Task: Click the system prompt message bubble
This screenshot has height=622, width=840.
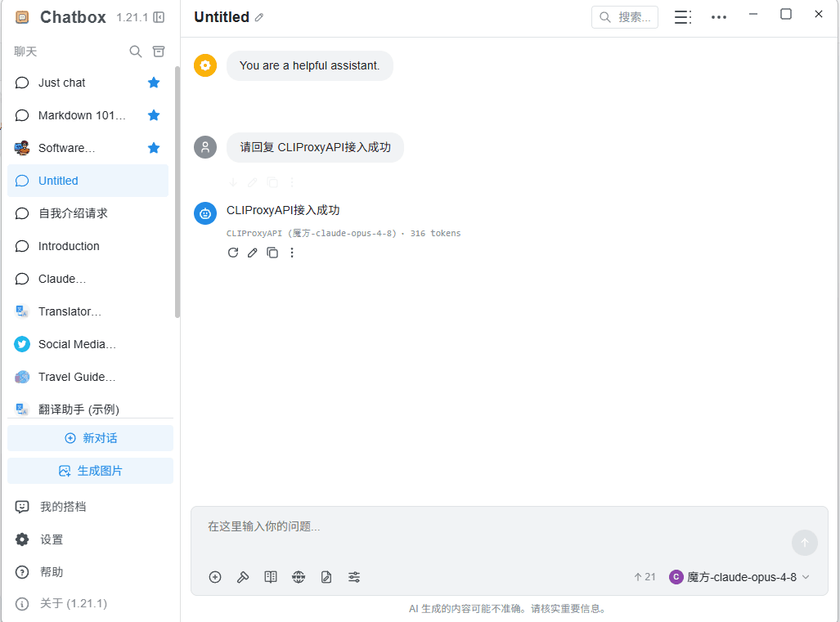Action: tap(310, 65)
